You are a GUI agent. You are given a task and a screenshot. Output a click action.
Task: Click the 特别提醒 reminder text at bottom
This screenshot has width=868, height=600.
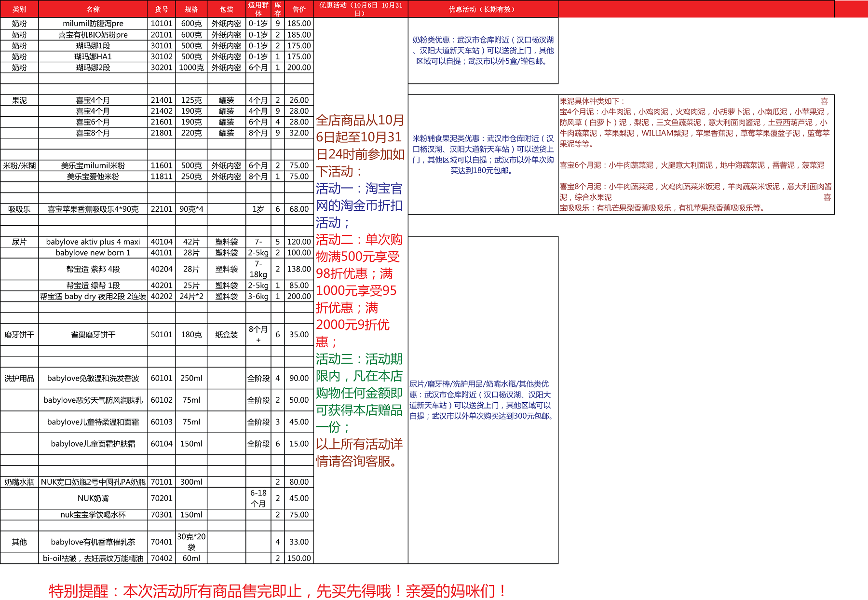(277, 591)
